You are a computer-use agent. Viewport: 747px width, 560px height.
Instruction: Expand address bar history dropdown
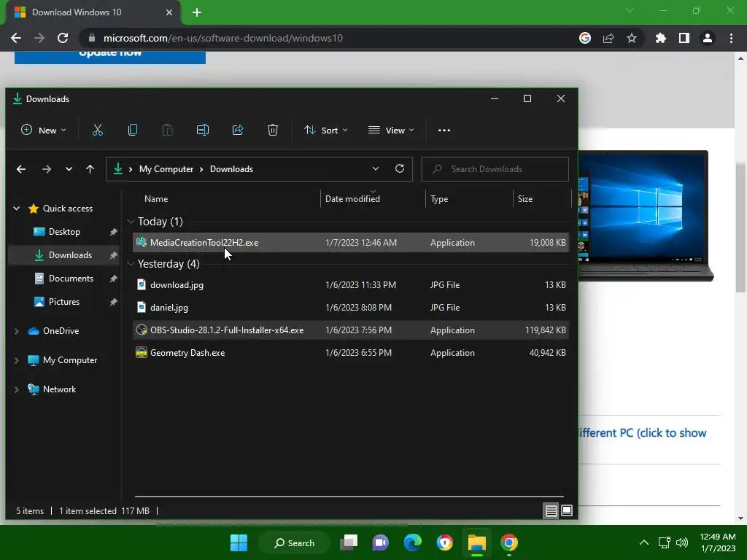pos(376,168)
